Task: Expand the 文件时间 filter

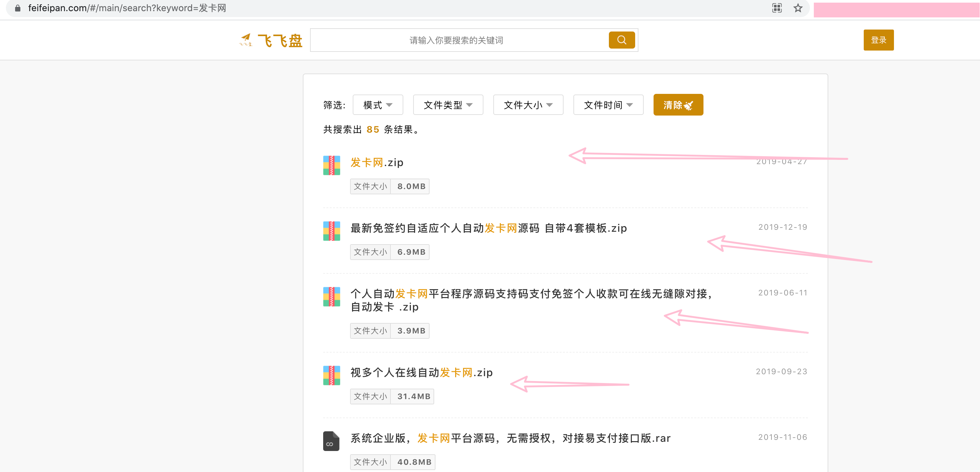Action: coord(608,105)
